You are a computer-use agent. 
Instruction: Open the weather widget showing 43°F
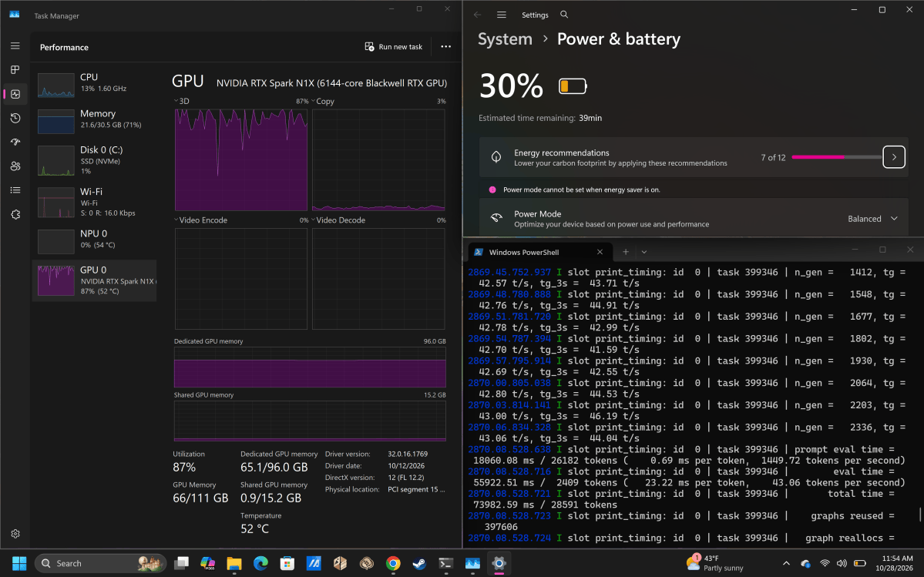click(715, 563)
